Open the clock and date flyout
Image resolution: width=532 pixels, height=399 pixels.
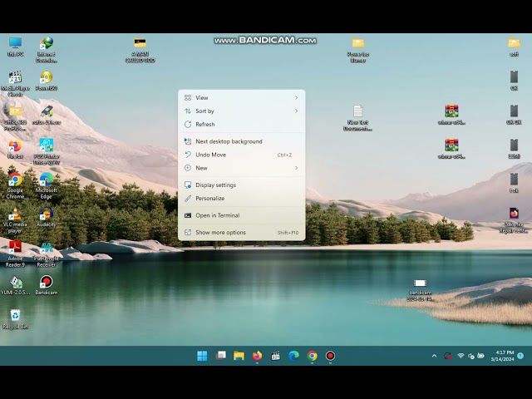click(x=502, y=356)
